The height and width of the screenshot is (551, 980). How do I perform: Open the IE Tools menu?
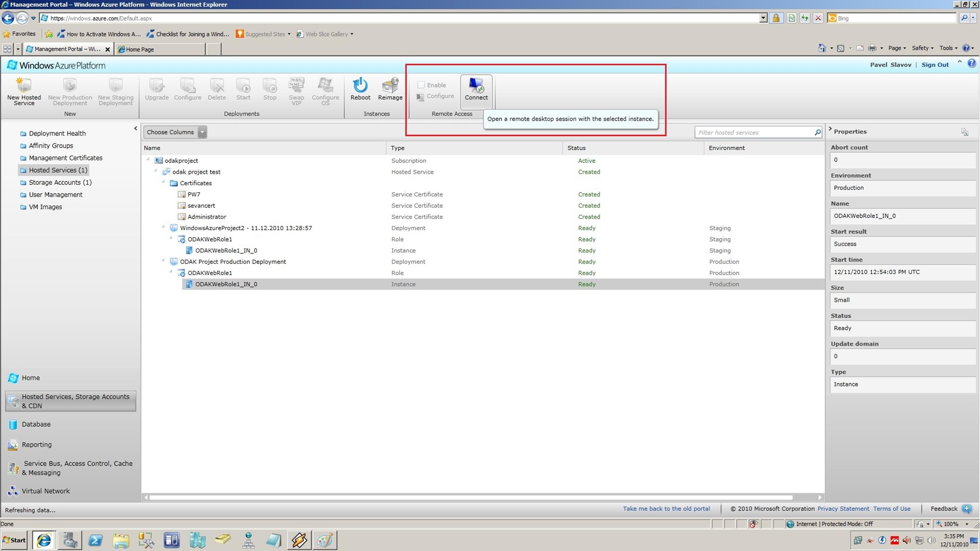[948, 48]
